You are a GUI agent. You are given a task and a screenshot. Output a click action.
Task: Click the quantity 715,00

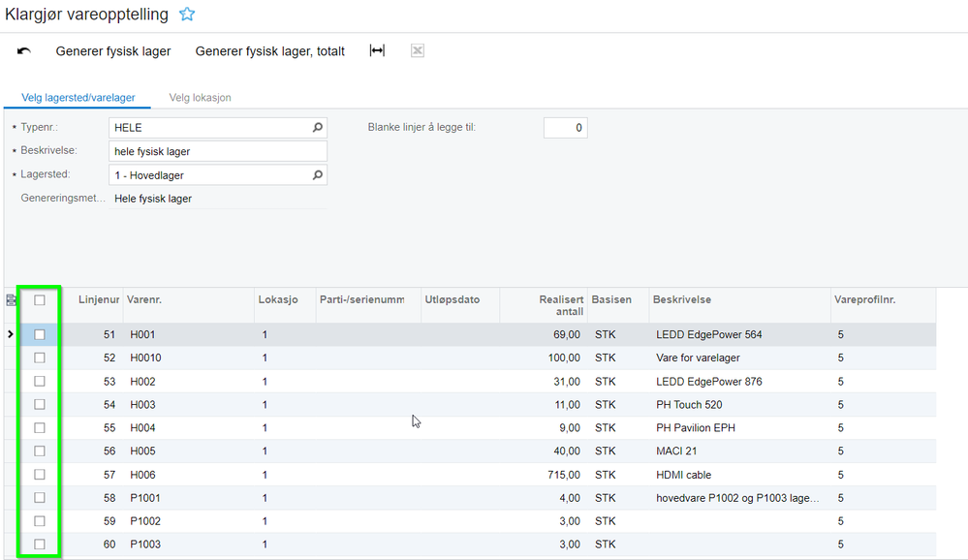(x=564, y=474)
